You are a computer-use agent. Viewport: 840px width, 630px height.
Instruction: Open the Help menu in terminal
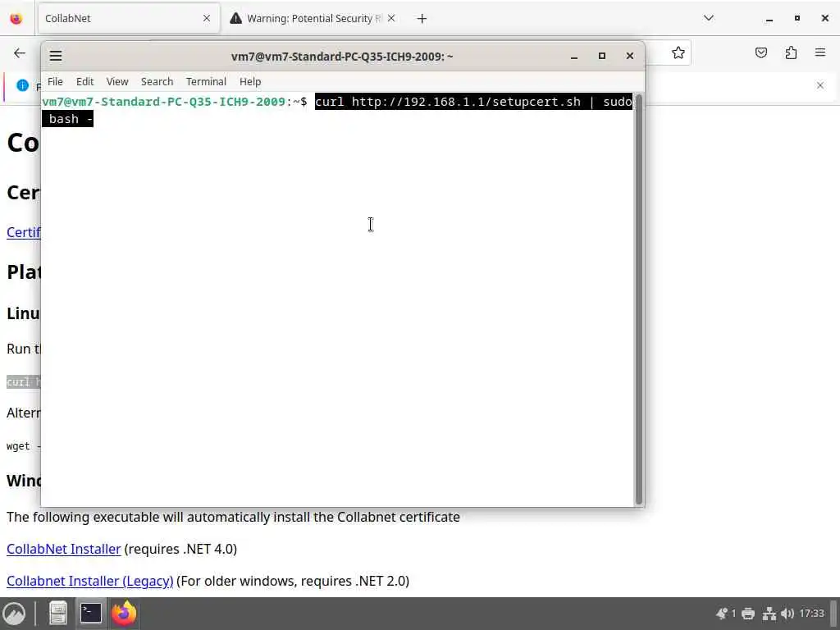250,81
